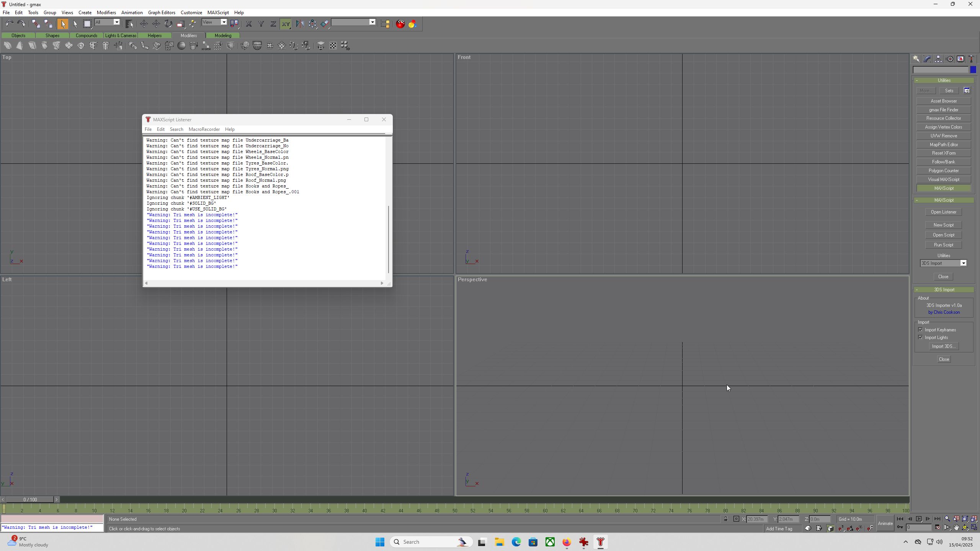Click the Align tool icon
The width and height of the screenshot is (980, 551).
click(x=325, y=24)
